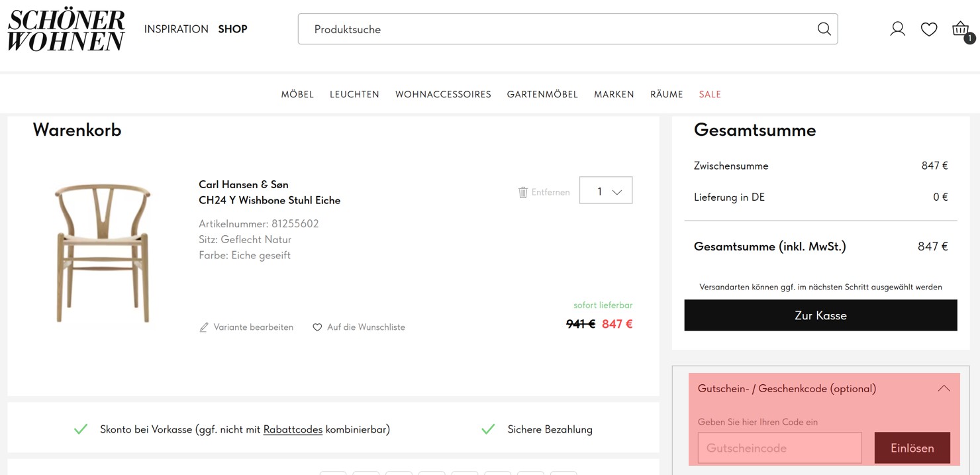
Task: Click the Lieferung in DE row label
Action: click(x=729, y=197)
